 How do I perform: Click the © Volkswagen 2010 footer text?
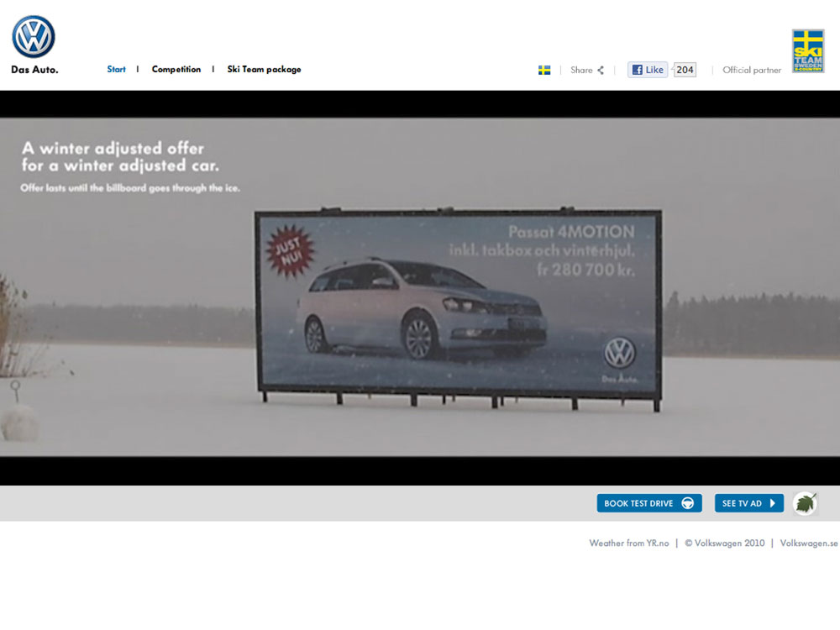point(724,543)
